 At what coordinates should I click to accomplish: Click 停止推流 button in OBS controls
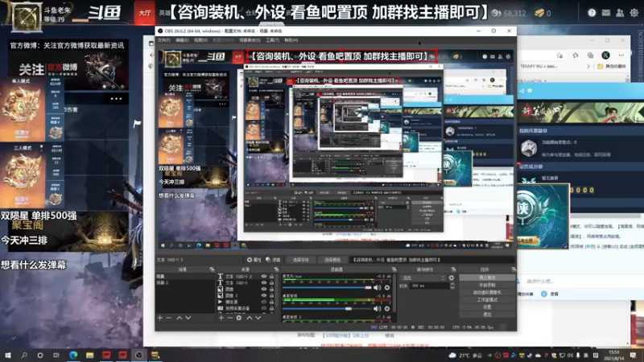(487, 278)
